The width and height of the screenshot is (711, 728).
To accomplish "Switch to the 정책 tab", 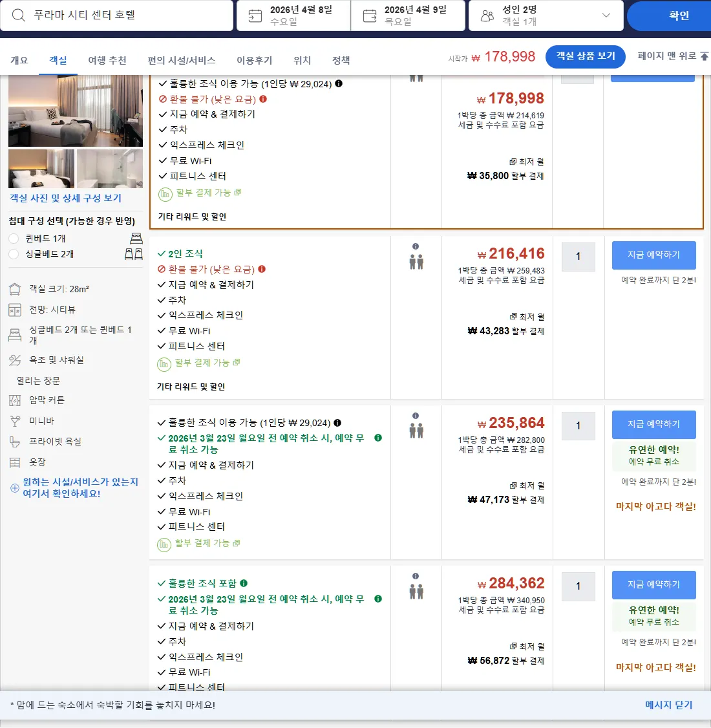I will (x=341, y=60).
